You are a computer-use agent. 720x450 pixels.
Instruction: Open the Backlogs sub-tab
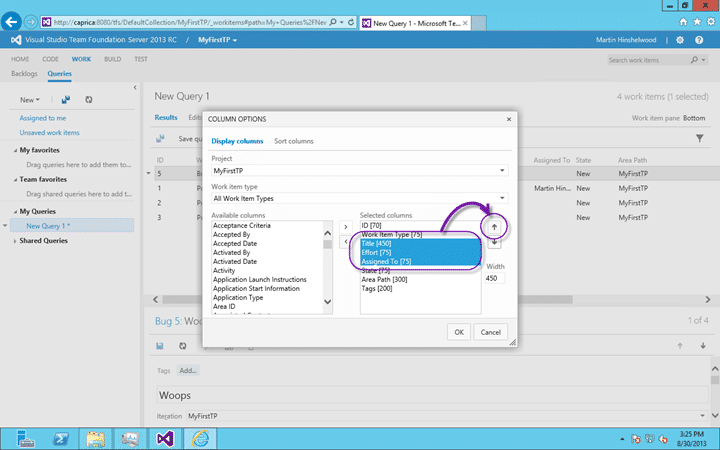click(x=24, y=73)
